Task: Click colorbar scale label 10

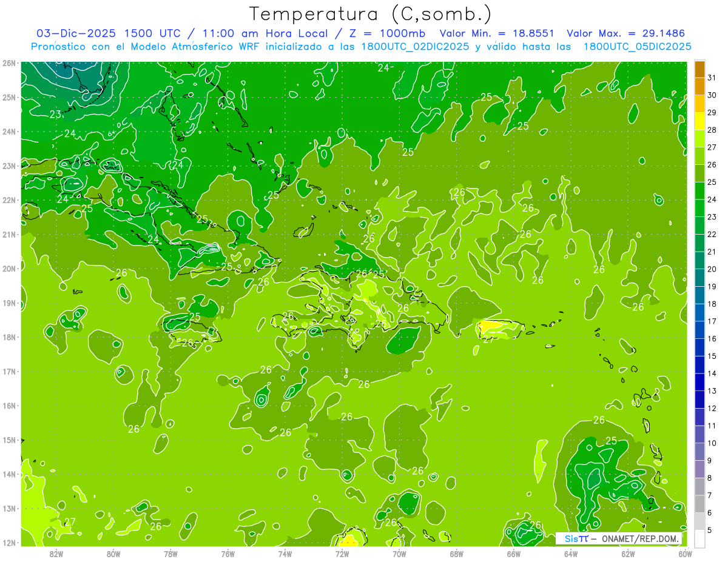Action: [712, 443]
